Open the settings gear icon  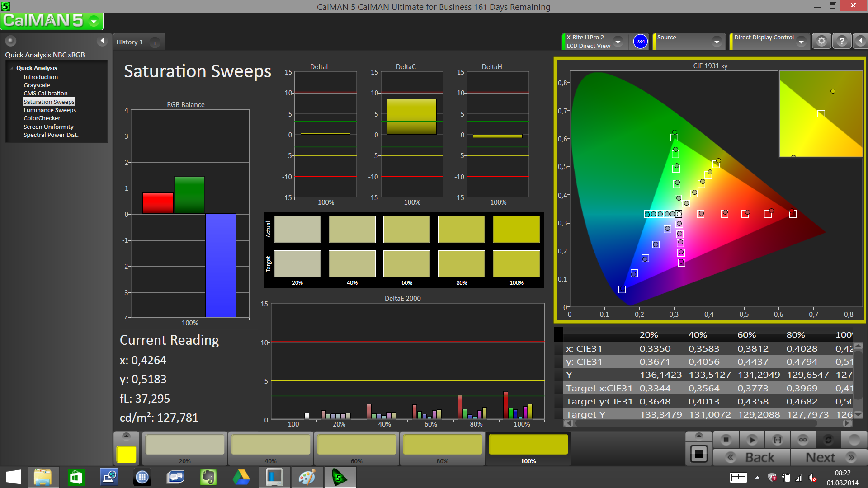point(821,41)
